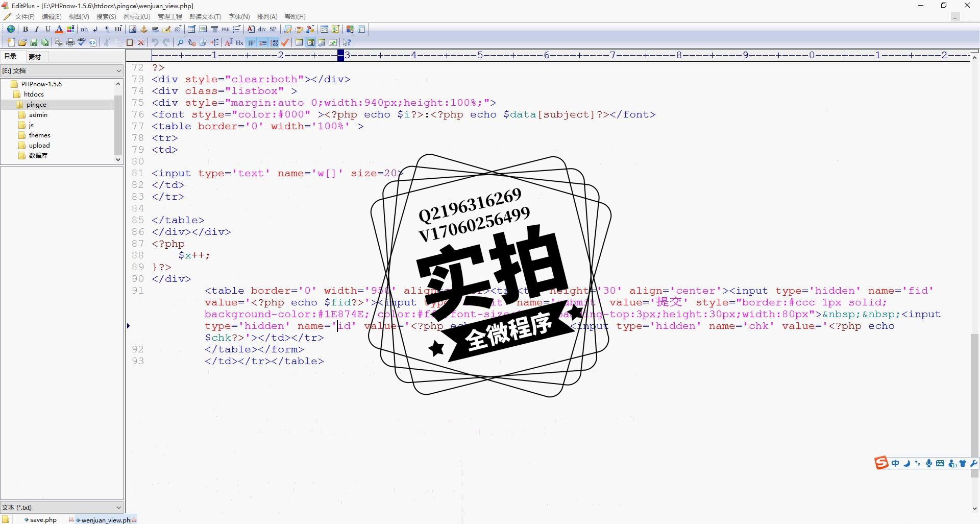Open the font color tool
Screen dimensions: 980x524
tap(59, 29)
